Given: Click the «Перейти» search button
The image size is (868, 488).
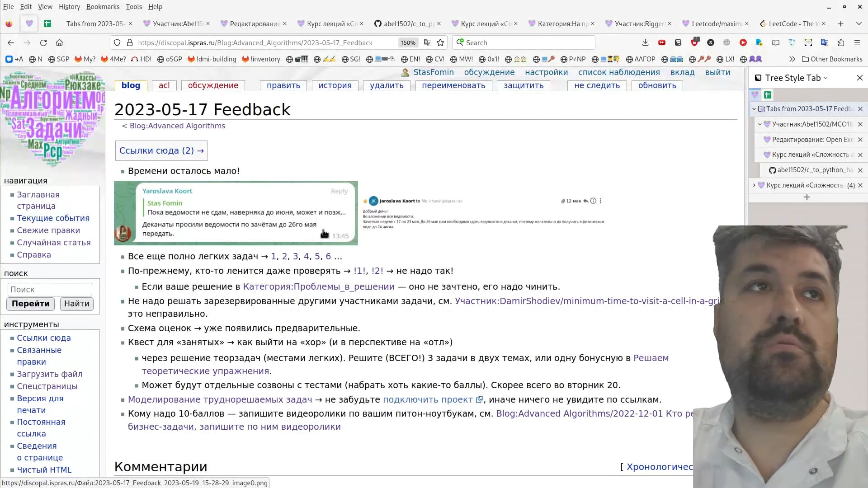Looking at the screenshot, I should (30, 304).
